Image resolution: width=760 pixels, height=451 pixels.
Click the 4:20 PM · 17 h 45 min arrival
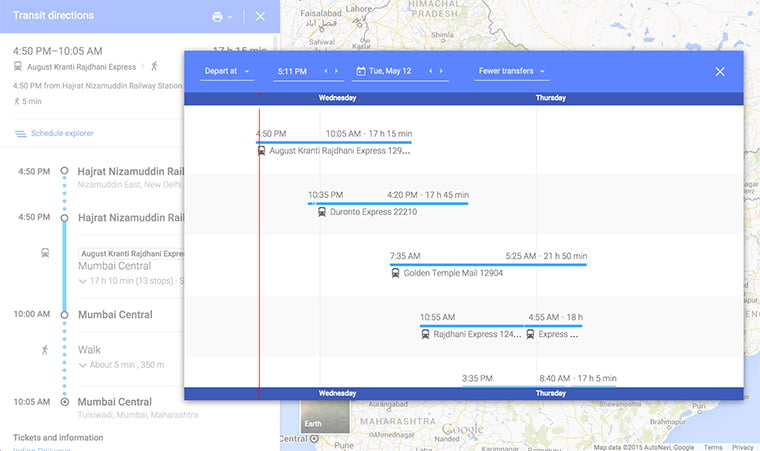428,195
